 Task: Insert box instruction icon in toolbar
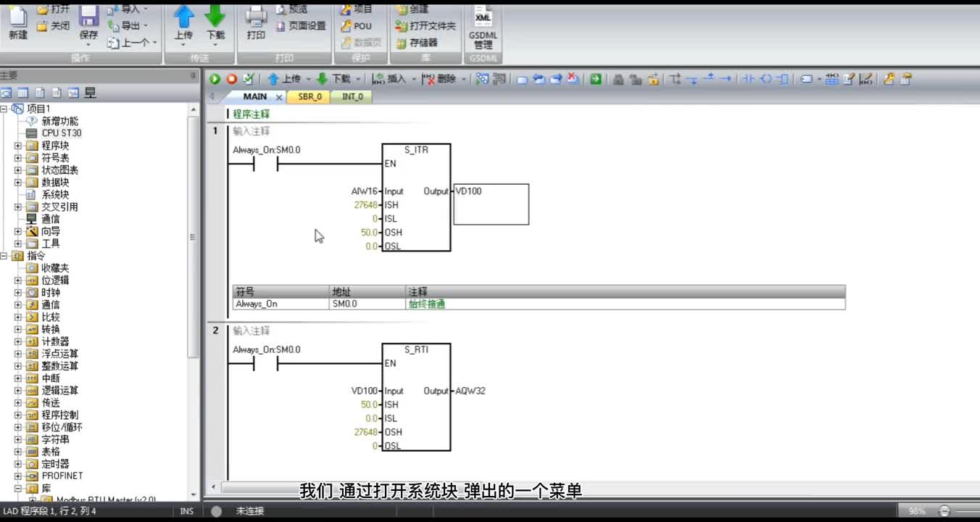coord(782,79)
